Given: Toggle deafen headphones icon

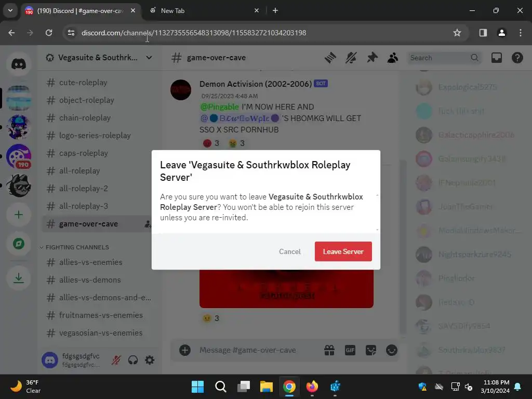Looking at the screenshot, I should (133, 360).
